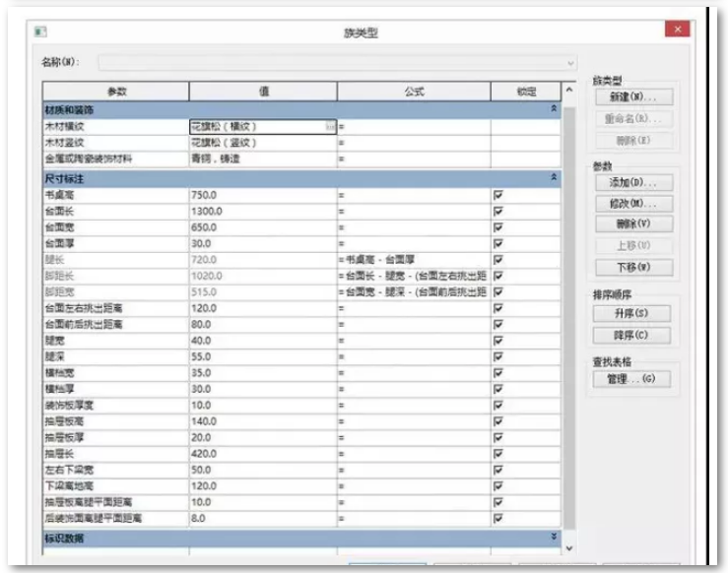Image resolution: width=728 pixels, height=573 pixels.
Task: Select the 抽屉板离腿平面距离 parameter name
Action: click(x=89, y=502)
